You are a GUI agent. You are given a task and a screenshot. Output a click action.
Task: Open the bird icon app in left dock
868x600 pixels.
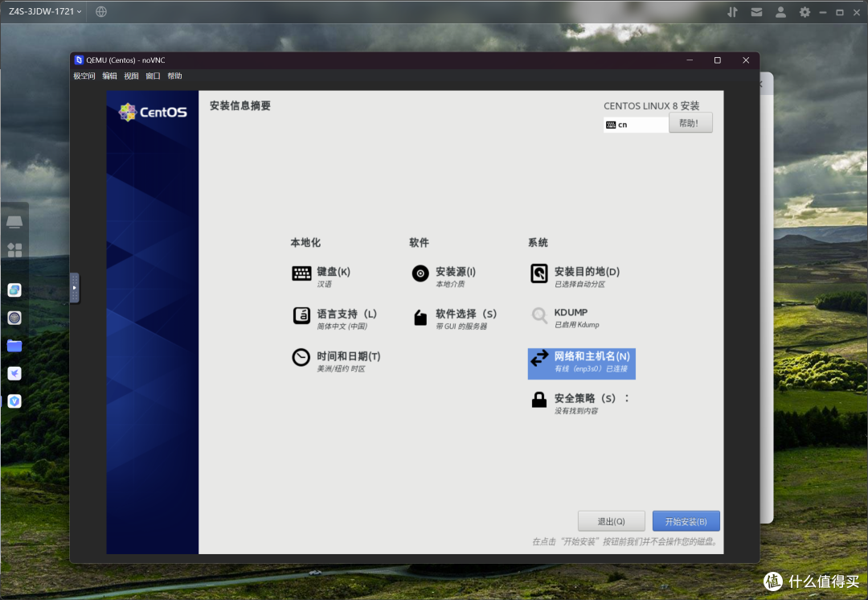14,373
